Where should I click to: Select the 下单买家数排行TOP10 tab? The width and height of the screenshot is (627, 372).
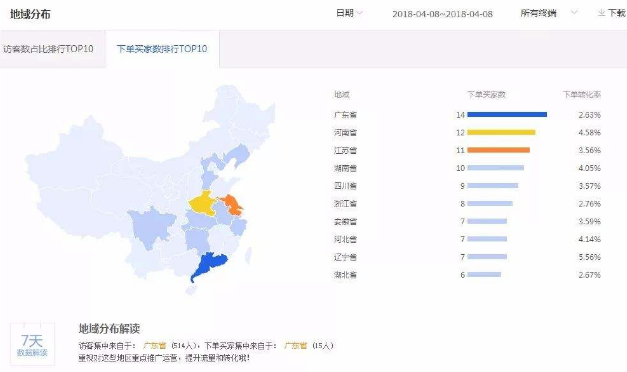162,49
